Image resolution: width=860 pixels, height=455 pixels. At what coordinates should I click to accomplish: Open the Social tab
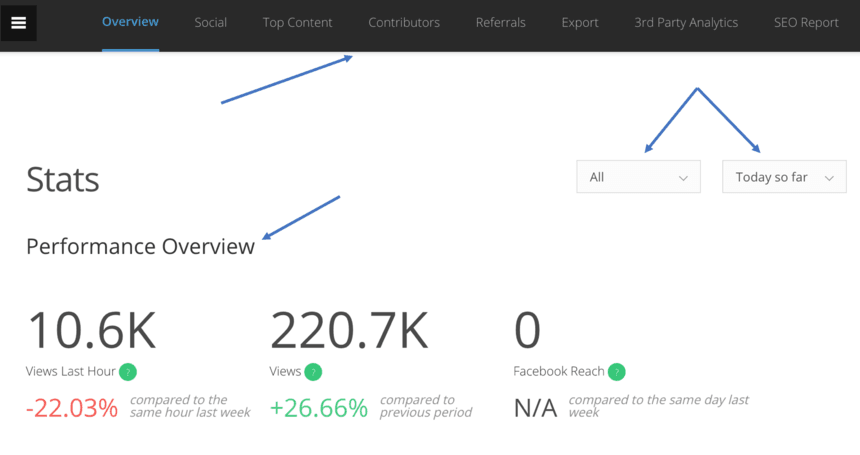[x=210, y=22]
